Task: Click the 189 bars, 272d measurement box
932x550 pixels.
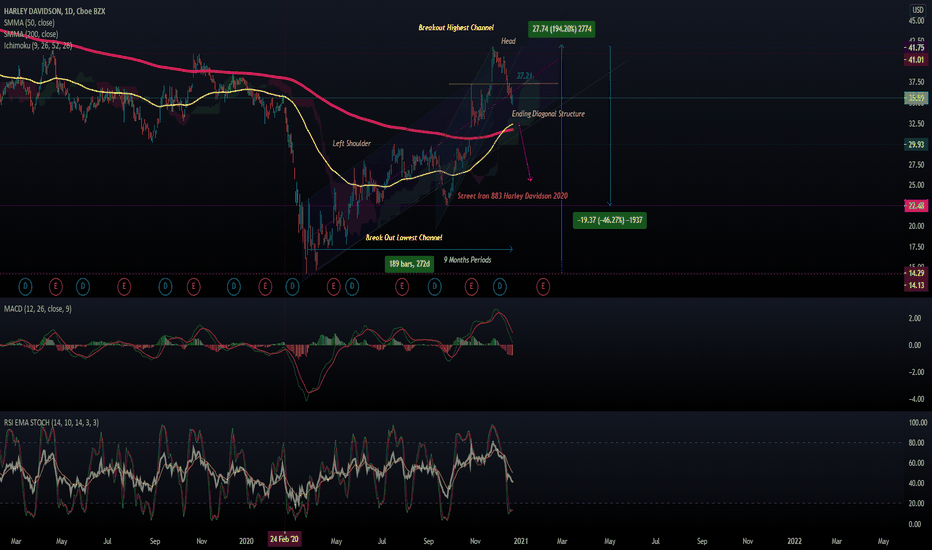Action: (410, 263)
